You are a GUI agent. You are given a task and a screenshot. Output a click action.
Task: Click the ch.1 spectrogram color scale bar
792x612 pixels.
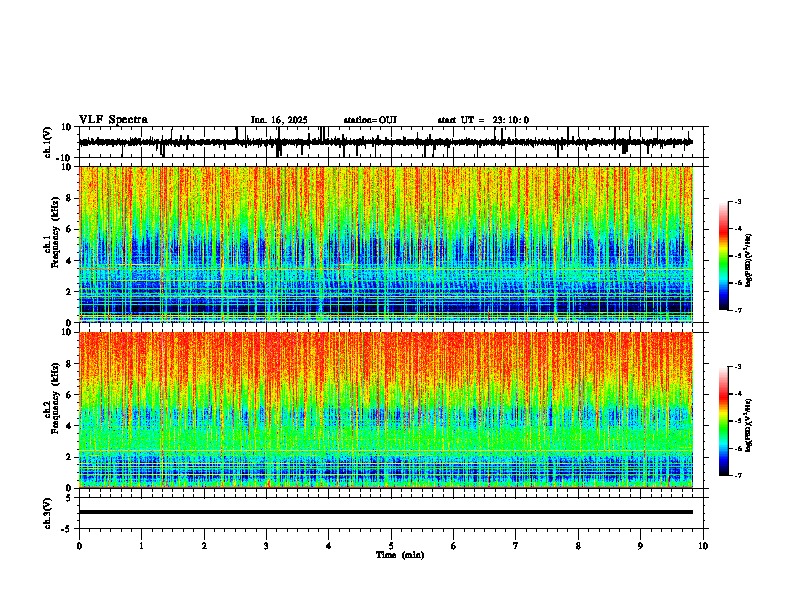(724, 256)
